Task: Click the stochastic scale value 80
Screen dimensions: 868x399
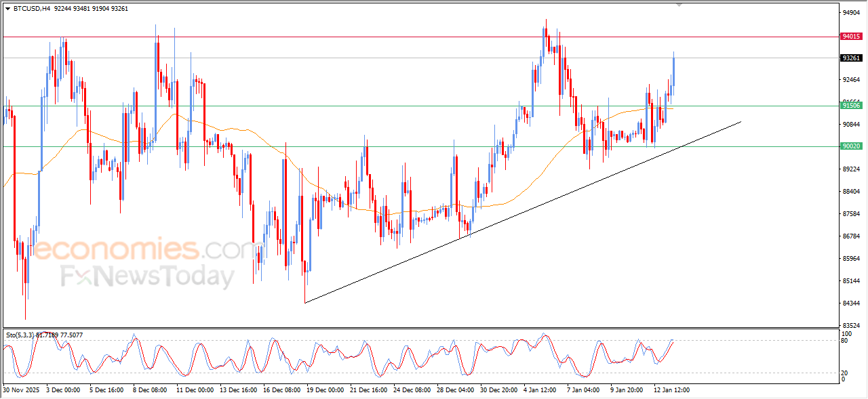Action: [x=845, y=341]
